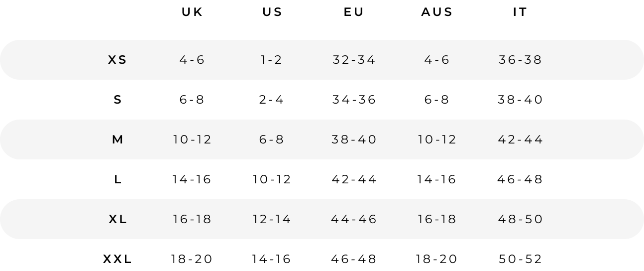644x271 pixels.
Task: Click the XS row IT value 36-38
Action: (x=520, y=60)
